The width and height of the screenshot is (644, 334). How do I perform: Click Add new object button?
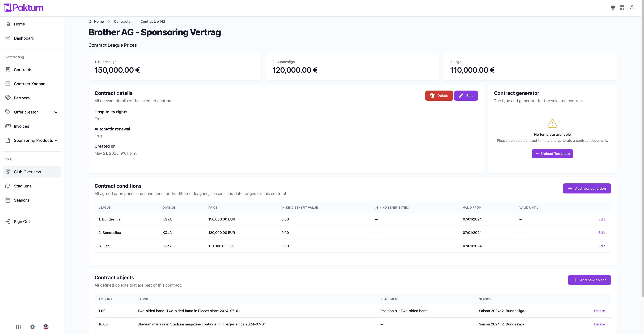click(589, 280)
